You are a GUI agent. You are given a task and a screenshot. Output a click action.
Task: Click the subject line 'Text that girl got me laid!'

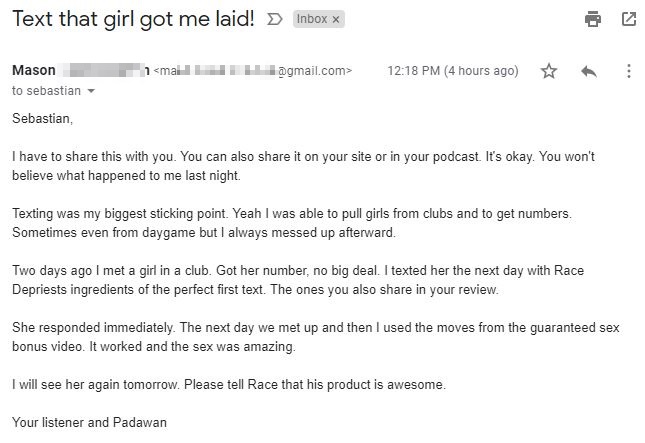[x=133, y=19]
